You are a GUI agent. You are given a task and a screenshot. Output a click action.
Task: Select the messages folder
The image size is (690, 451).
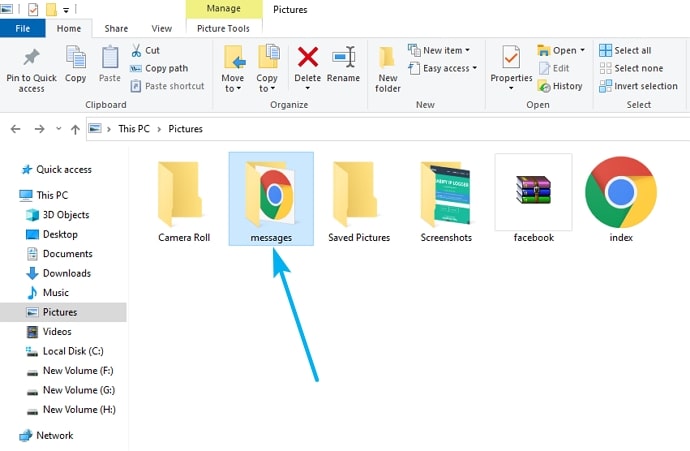pyautogui.click(x=271, y=199)
